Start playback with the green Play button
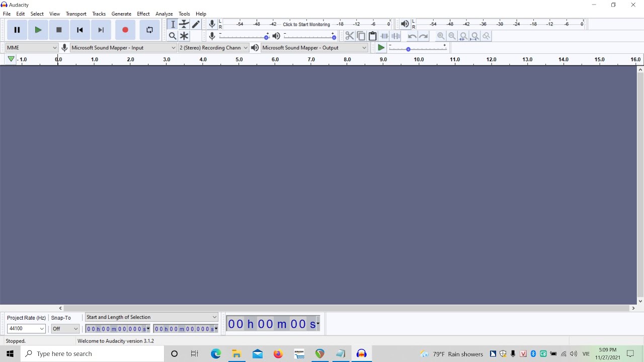 click(x=38, y=30)
